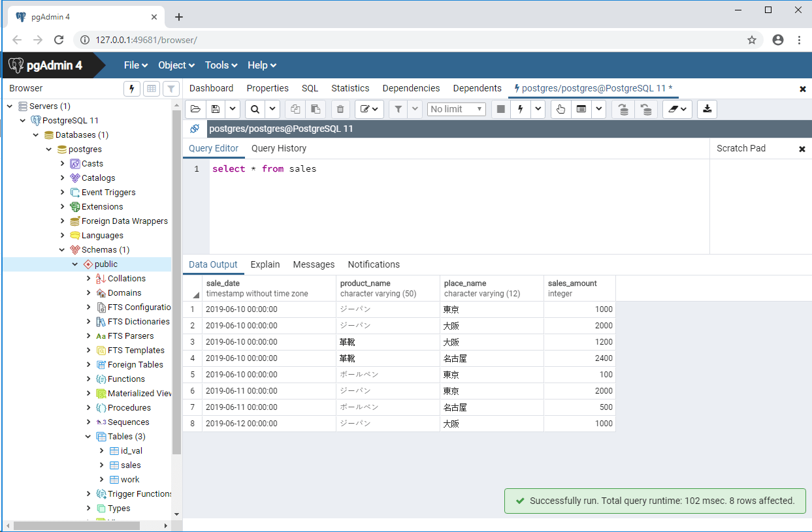Switch to the Dependents tab
Image resolution: width=812 pixels, height=532 pixels.
pyautogui.click(x=477, y=88)
